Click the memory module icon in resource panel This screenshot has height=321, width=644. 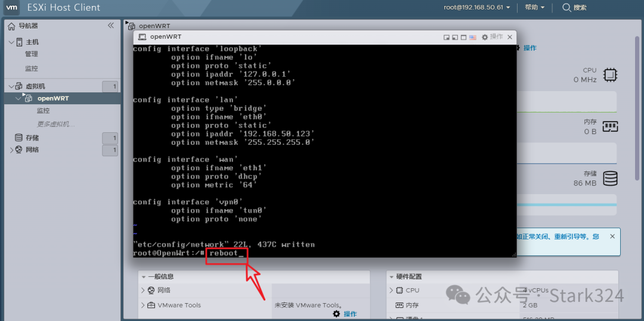pyautogui.click(x=611, y=126)
